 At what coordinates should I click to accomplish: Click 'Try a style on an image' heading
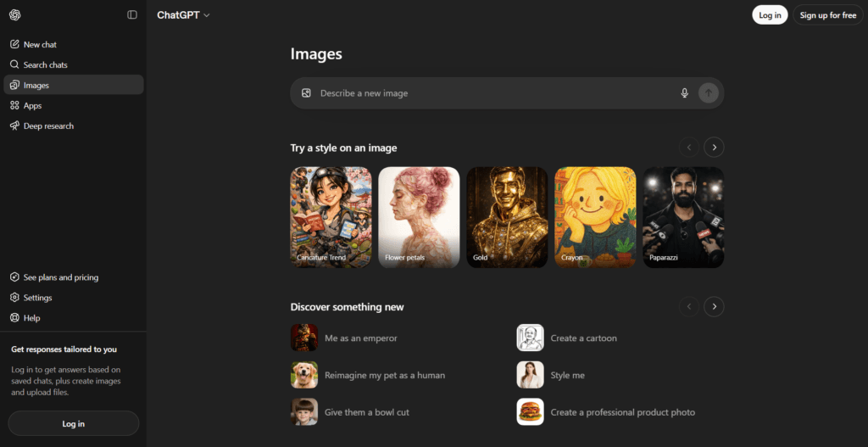[344, 148]
